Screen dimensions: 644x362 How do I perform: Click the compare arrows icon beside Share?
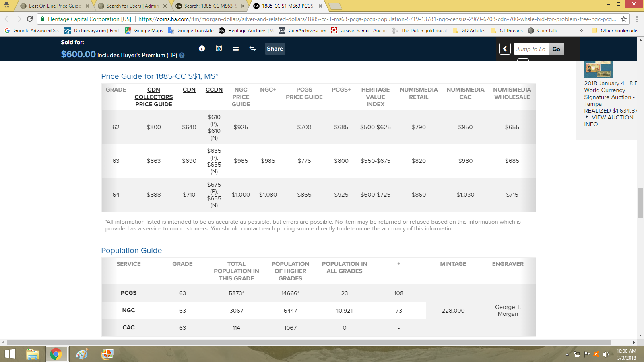click(253, 49)
